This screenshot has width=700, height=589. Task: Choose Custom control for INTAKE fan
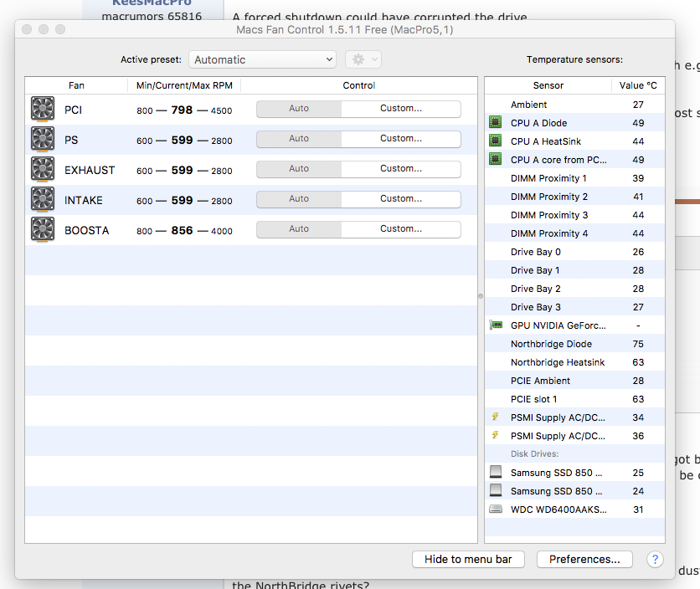coord(401,199)
